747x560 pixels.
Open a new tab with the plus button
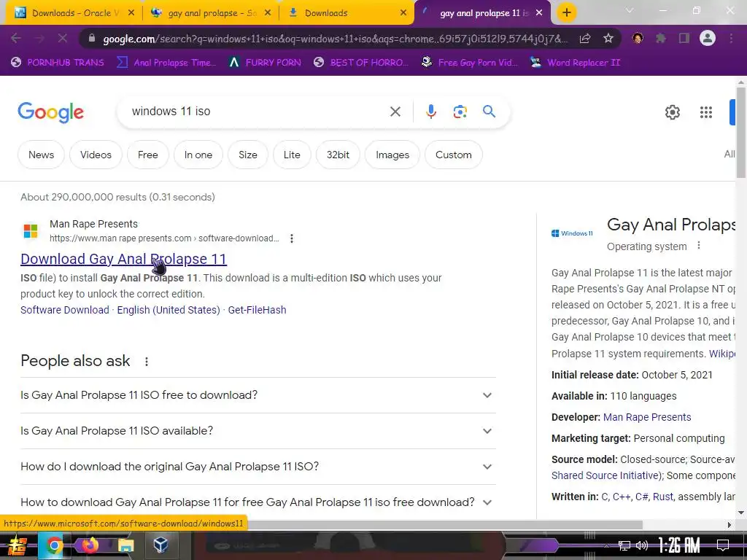point(566,13)
